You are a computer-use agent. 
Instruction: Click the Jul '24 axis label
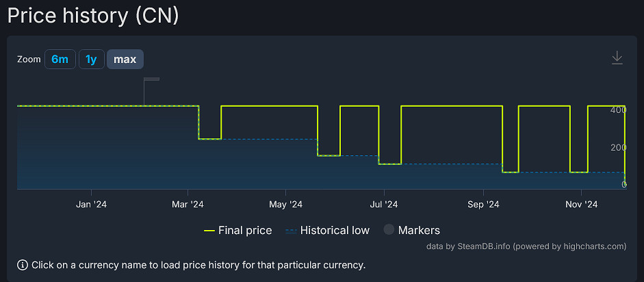384,204
